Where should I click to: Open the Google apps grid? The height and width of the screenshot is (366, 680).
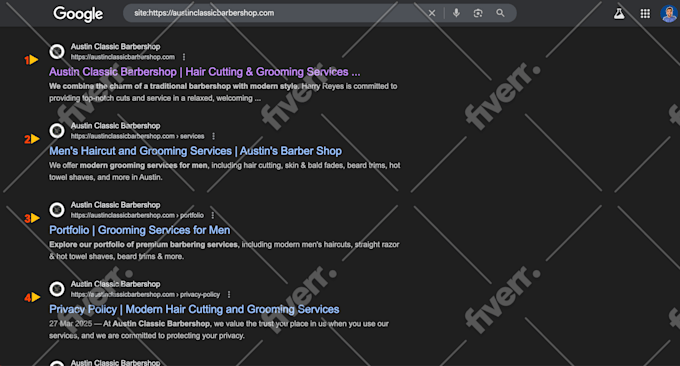tap(645, 13)
